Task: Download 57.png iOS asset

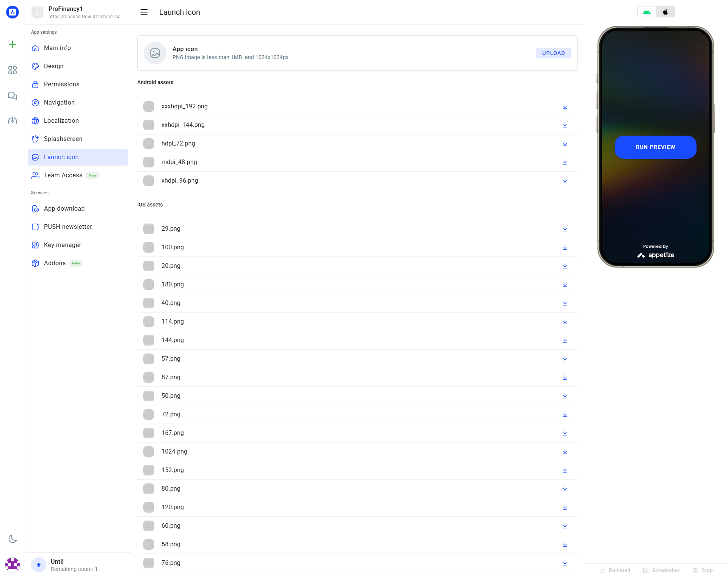Action: [565, 359]
